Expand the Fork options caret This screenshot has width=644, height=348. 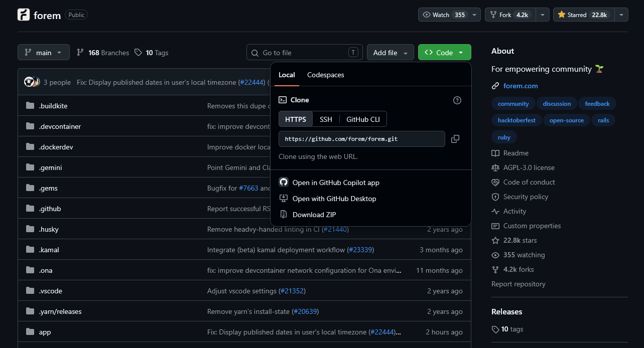(x=543, y=15)
